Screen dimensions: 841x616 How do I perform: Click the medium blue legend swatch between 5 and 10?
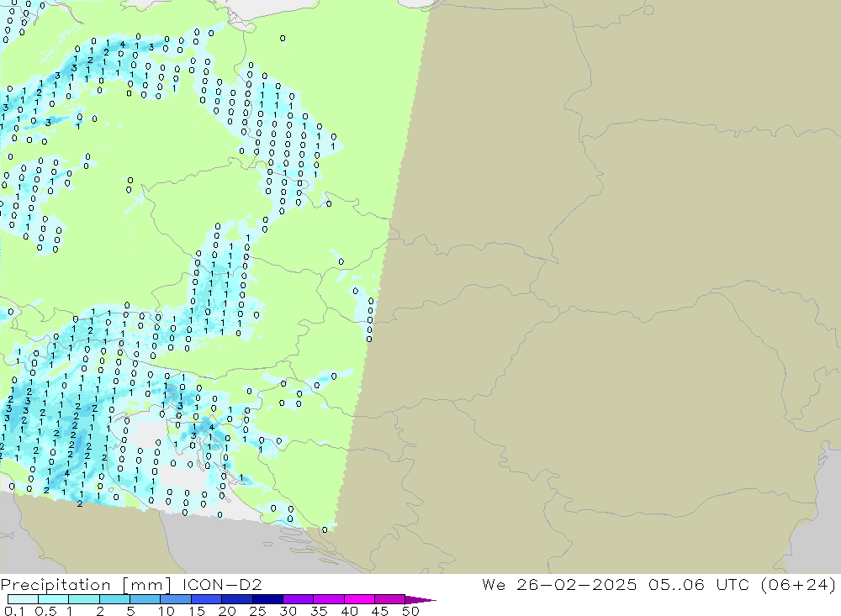(145, 599)
